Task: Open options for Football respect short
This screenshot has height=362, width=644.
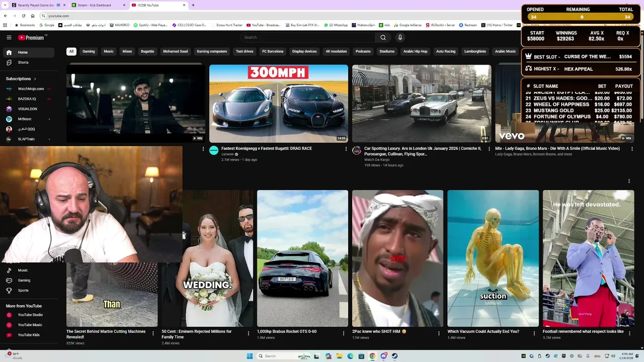Action: (629, 333)
